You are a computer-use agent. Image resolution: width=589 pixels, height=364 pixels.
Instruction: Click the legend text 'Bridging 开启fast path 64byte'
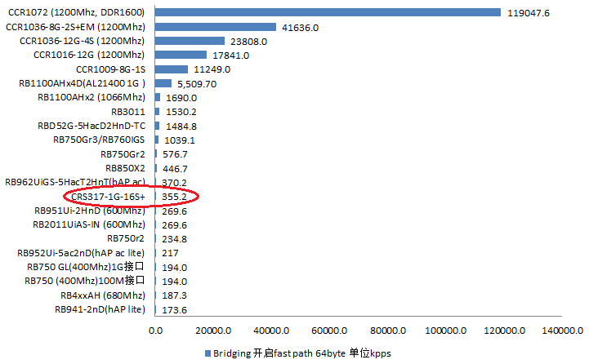click(x=278, y=353)
